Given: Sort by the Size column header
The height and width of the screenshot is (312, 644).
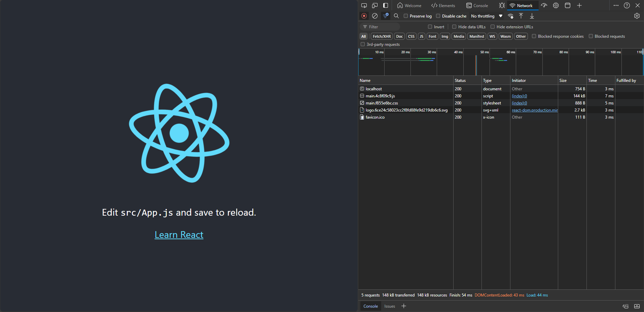Looking at the screenshot, I should 572,81.
